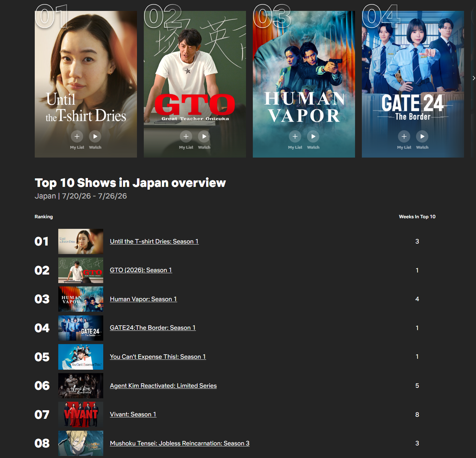Add GATE24 The Border to My List
The image size is (476, 458).
pos(404,136)
